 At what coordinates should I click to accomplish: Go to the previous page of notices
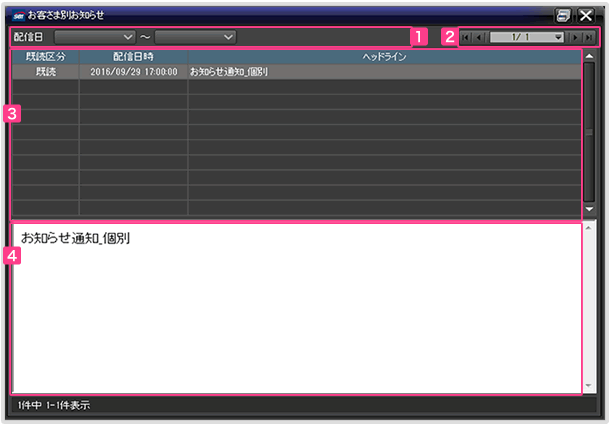pos(479,37)
